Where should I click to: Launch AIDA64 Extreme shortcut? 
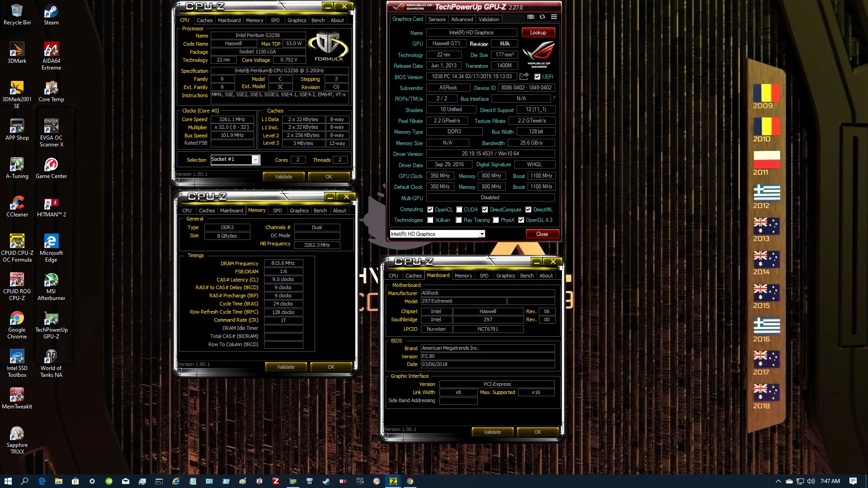[x=51, y=56]
